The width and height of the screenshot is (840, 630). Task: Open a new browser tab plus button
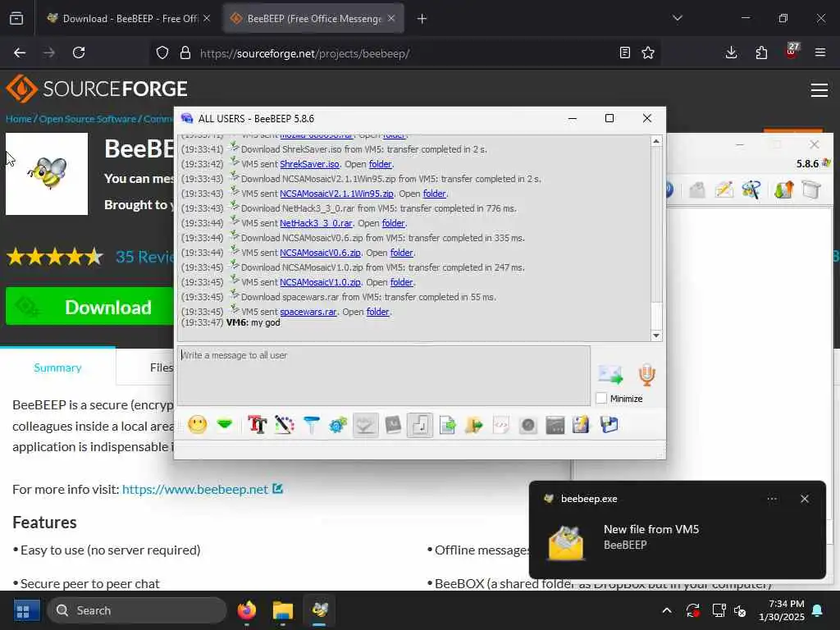[x=422, y=18]
